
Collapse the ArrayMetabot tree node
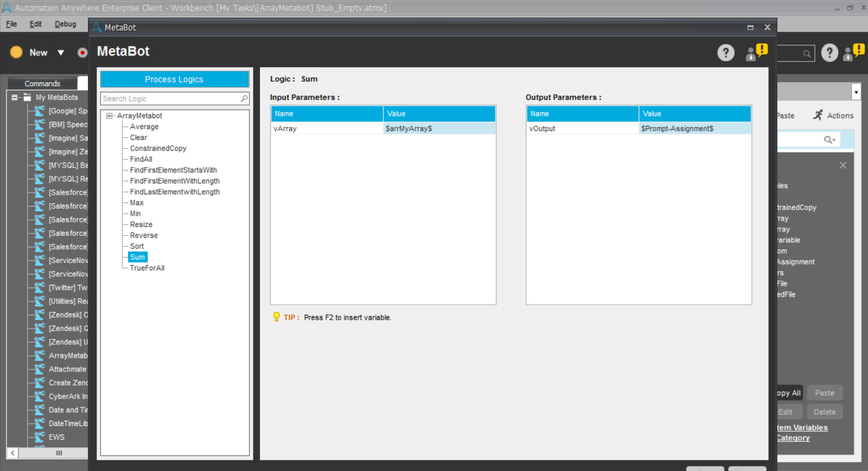pos(109,116)
